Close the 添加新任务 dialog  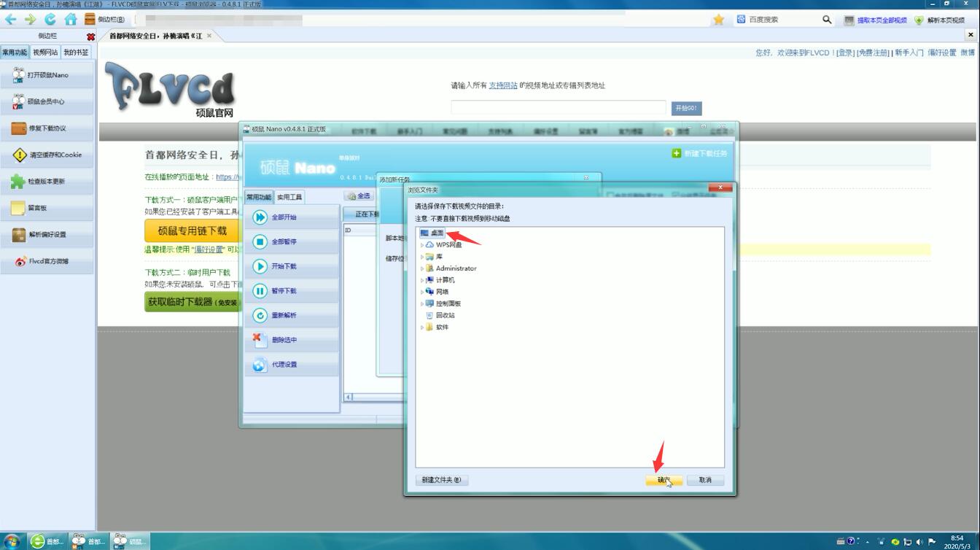[x=586, y=177]
